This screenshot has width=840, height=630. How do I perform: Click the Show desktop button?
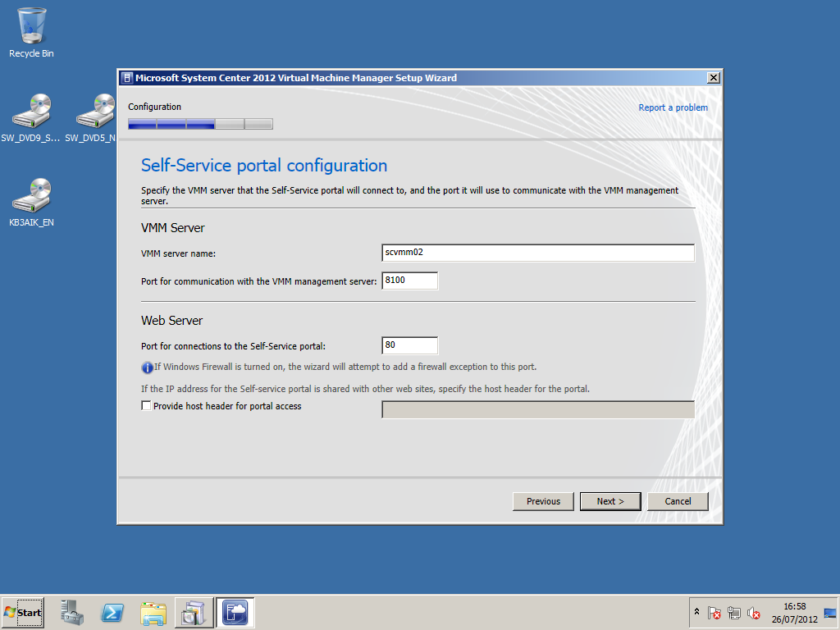830,612
